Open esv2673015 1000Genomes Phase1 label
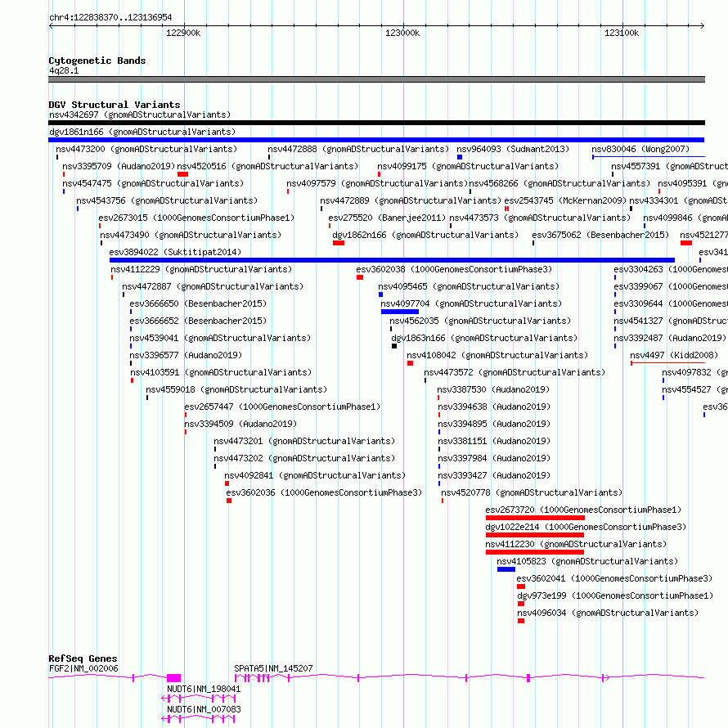The width and height of the screenshot is (728, 728). point(196,218)
